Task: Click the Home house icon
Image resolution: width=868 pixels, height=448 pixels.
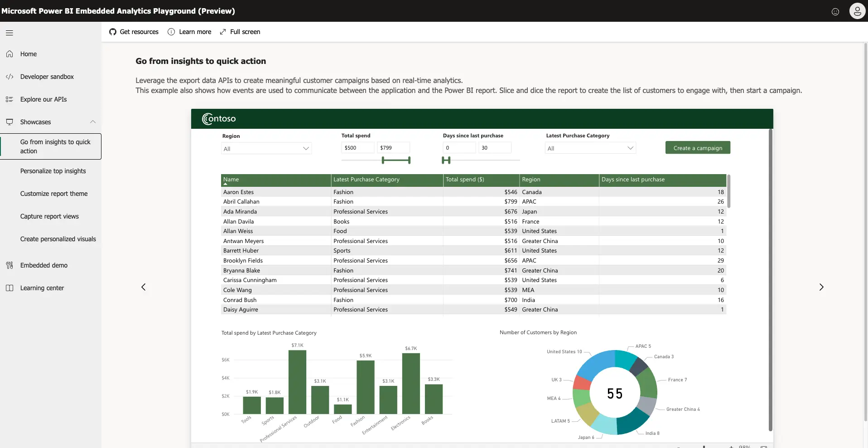Action: [x=10, y=54]
